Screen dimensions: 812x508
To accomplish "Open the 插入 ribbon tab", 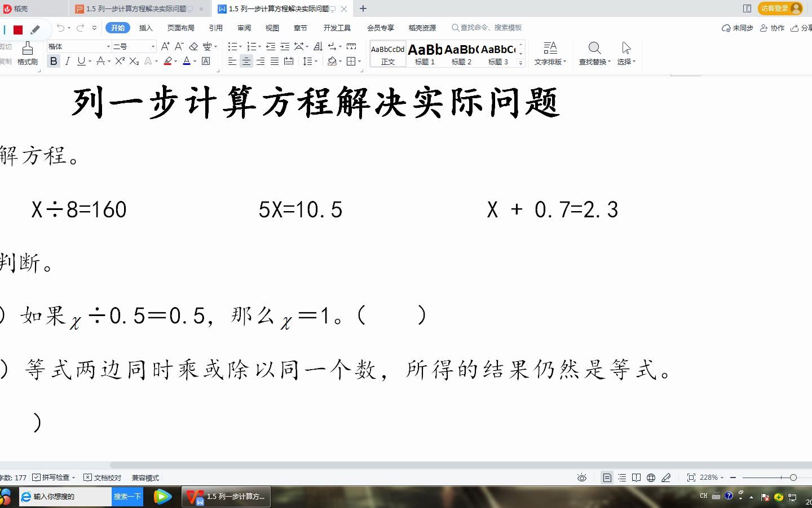I will pyautogui.click(x=145, y=28).
